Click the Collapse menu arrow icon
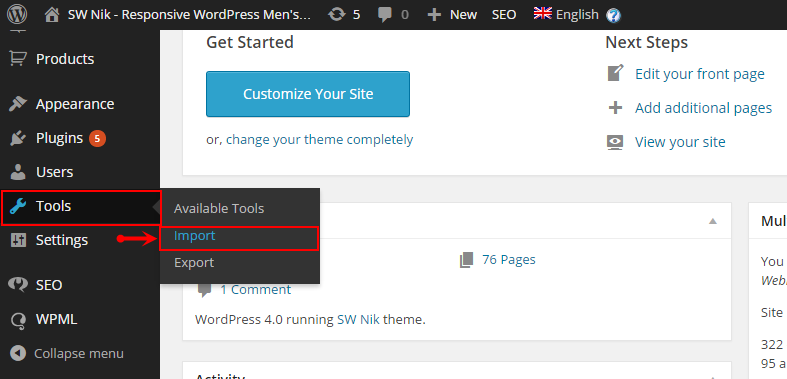The width and height of the screenshot is (787, 379). (18, 353)
